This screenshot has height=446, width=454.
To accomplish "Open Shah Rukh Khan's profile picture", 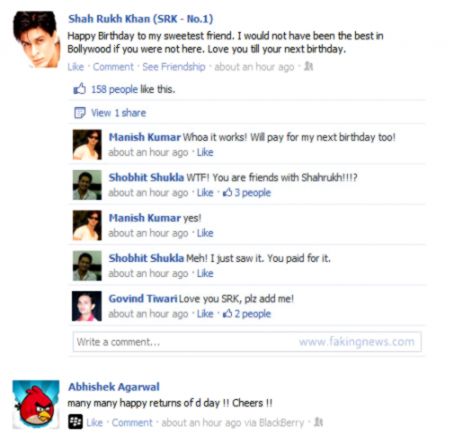I will 36,39.
